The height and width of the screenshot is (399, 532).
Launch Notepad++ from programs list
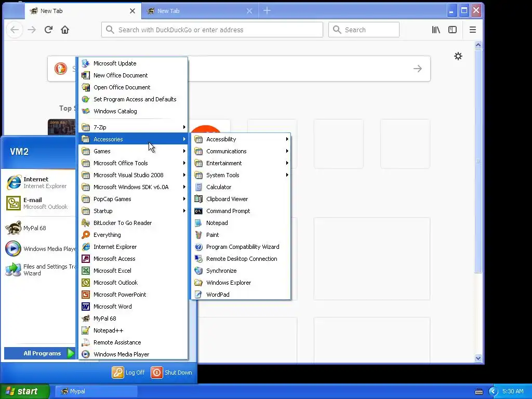[133, 330]
